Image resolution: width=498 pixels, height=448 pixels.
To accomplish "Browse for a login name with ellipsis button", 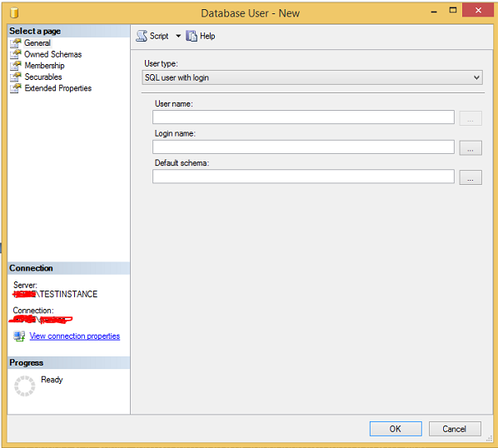I will click(x=471, y=148).
